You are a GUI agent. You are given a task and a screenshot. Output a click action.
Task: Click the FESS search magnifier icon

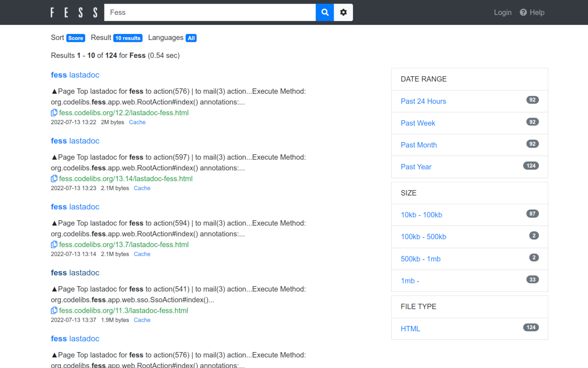(x=325, y=12)
